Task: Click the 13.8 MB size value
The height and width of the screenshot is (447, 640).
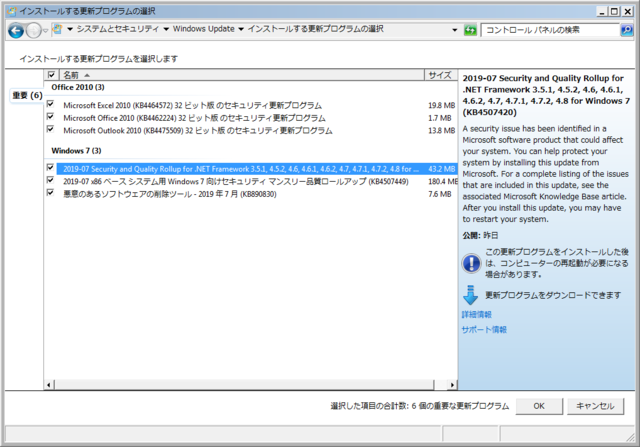Action: 441,131
